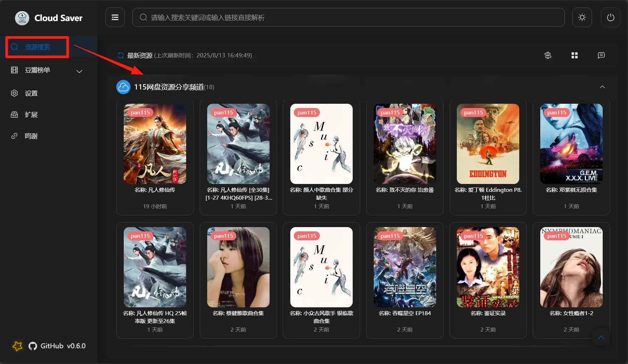Screen dimensions: 628x364
Task: Expand the 豆瓣榜单 menu chevron
Action: point(79,71)
